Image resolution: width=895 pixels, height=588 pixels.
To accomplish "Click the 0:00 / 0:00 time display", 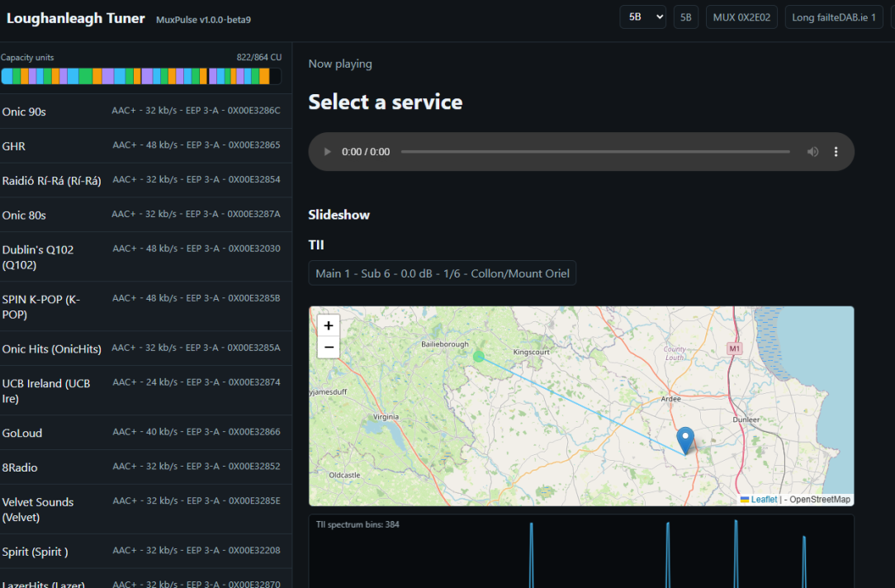I will click(x=366, y=152).
